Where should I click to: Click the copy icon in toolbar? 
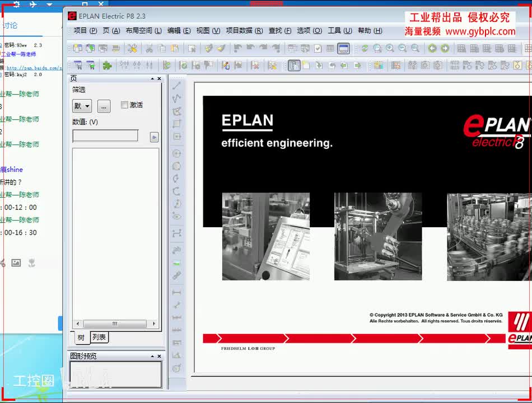pos(162,49)
